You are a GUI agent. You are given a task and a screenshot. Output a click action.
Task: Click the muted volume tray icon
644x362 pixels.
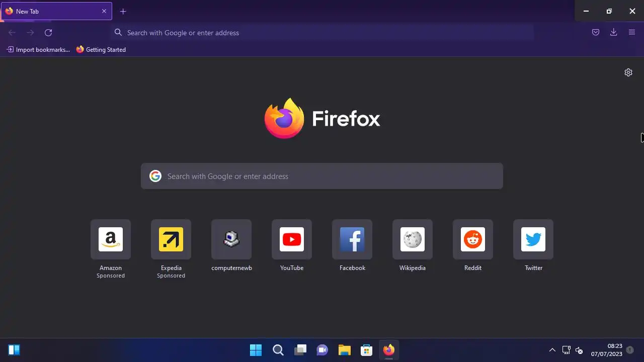[x=579, y=350]
